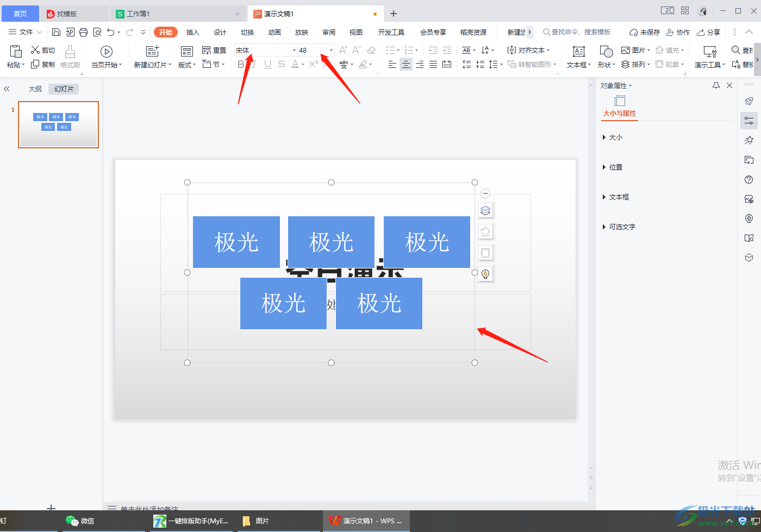Toggle Strikethrough formatting
This screenshot has height=532, width=761.
coord(281,64)
